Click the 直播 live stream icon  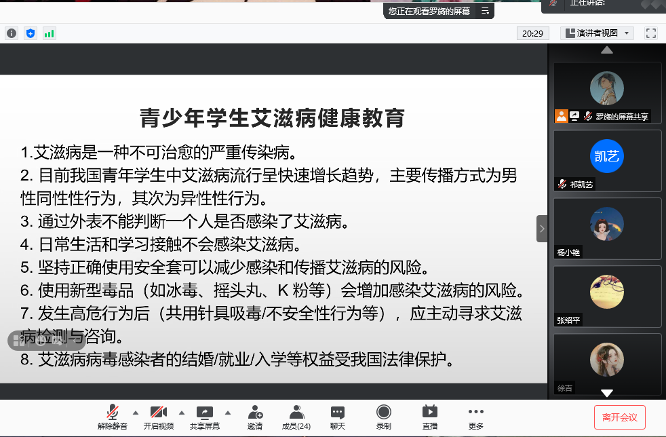(429, 412)
